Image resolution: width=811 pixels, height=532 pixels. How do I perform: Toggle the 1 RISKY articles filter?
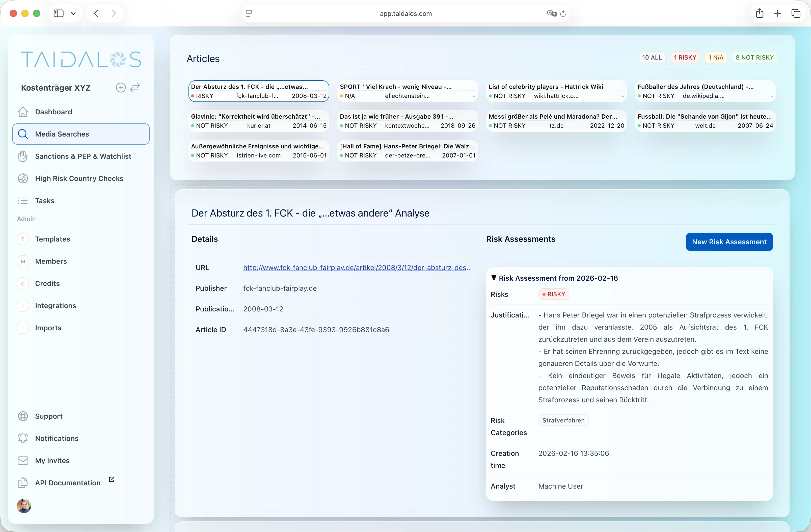[x=685, y=57]
